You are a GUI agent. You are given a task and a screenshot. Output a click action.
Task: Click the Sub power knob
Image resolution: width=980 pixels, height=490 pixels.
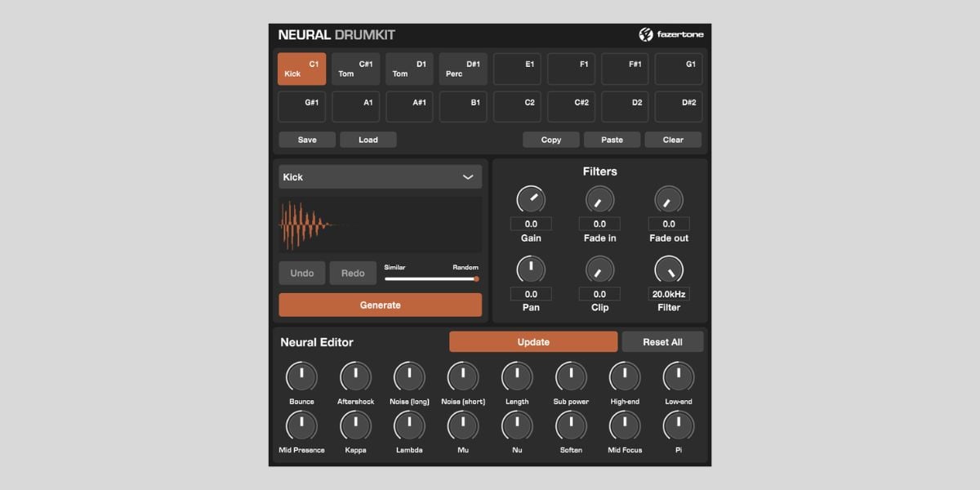tap(571, 376)
